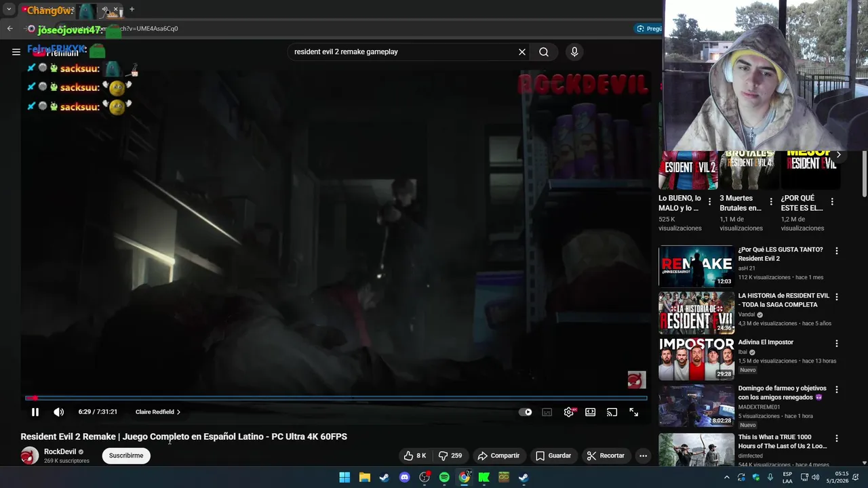The height and width of the screenshot is (488, 868).
Task: Open File Explorer from the taskbar
Action: click(x=364, y=477)
